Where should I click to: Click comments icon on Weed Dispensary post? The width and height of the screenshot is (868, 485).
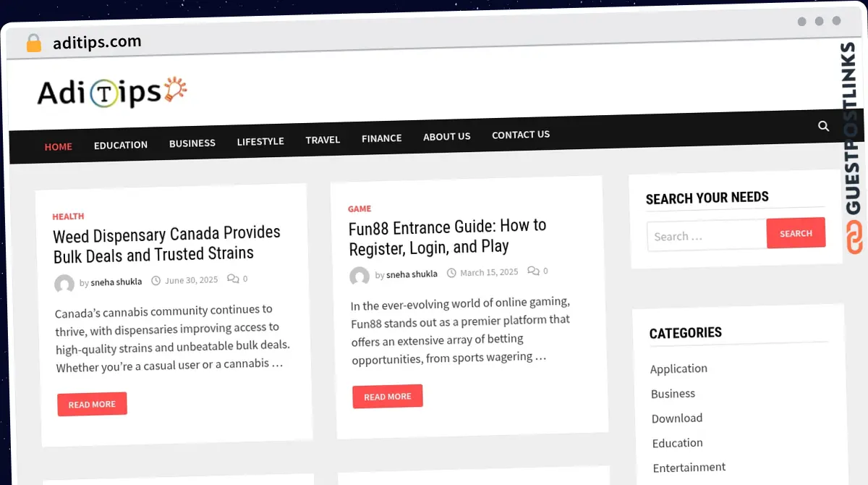pos(232,279)
